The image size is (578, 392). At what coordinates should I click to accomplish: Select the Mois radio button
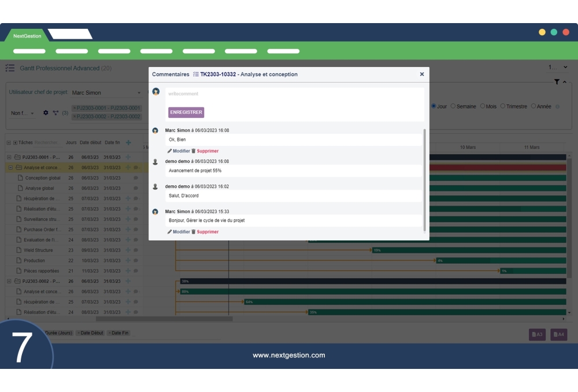(484, 106)
